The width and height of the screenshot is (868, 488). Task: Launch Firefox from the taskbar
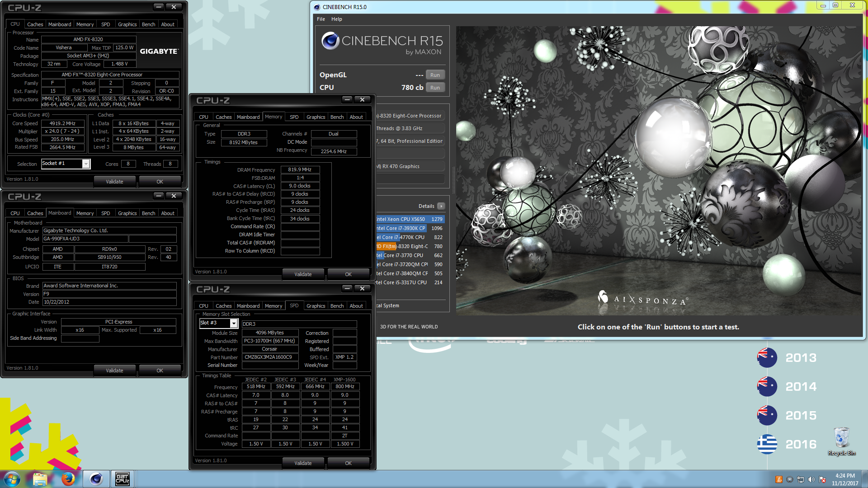[x=68, y=479]
